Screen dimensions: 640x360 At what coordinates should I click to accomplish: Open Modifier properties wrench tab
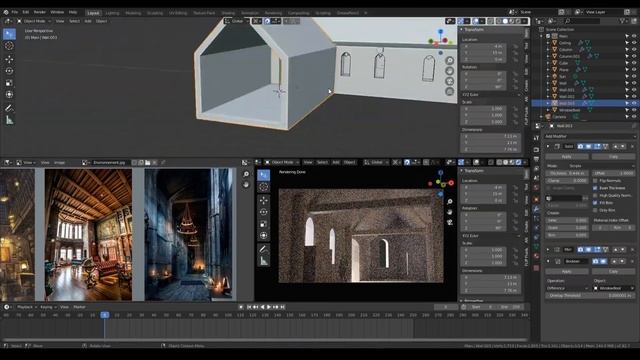coord(536,209)
